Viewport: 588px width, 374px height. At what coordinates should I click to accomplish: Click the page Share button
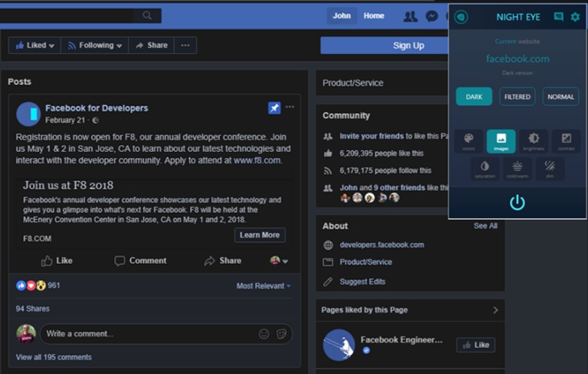pyautogui.click(x=151, y=46)
